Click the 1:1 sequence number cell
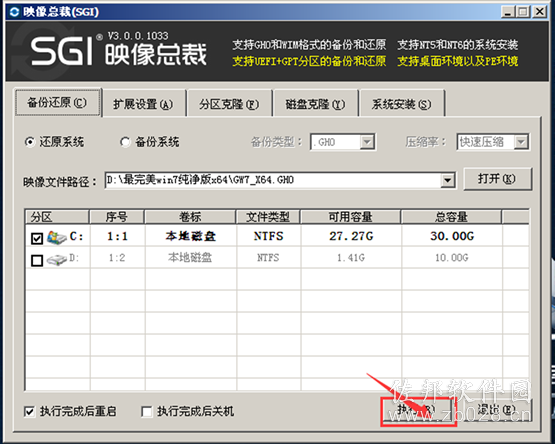Image resolution: width=555 pixels, height=444 pixels. click(x=117, y=236)
